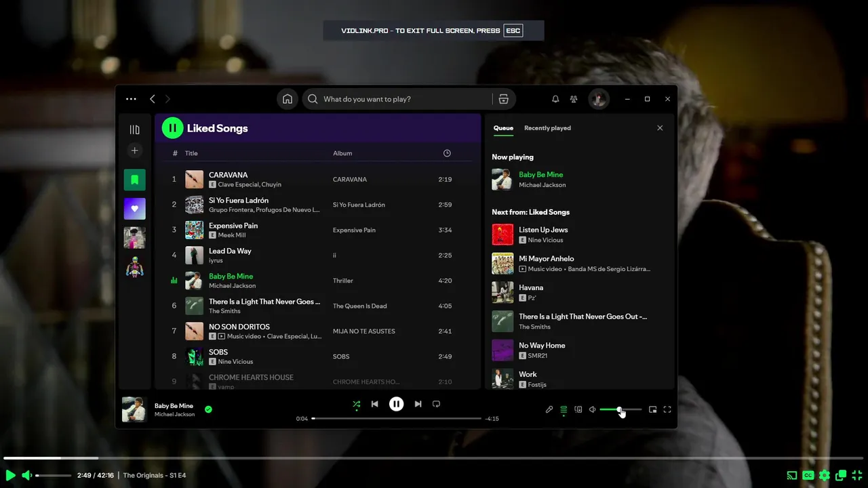868x488 pixels.
Task: Go forward in Spotify navigation
Action: 167,99
